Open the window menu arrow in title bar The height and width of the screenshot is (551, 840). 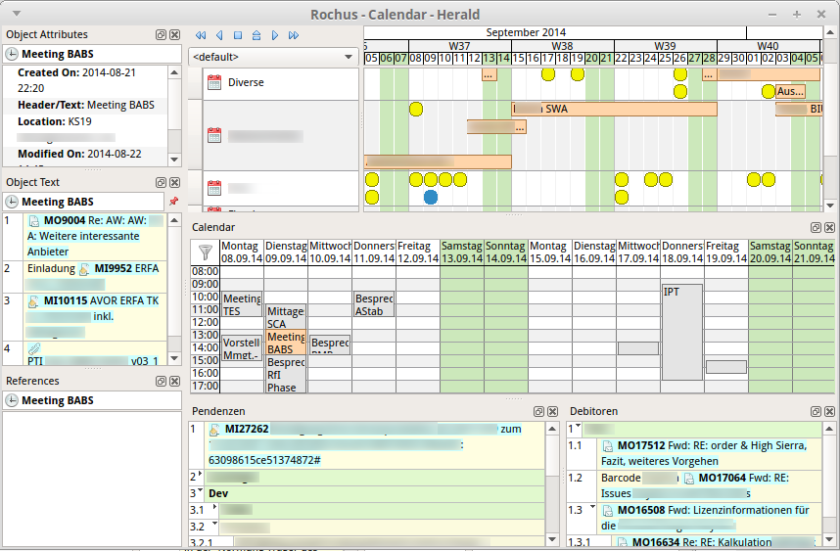point(17,13)
